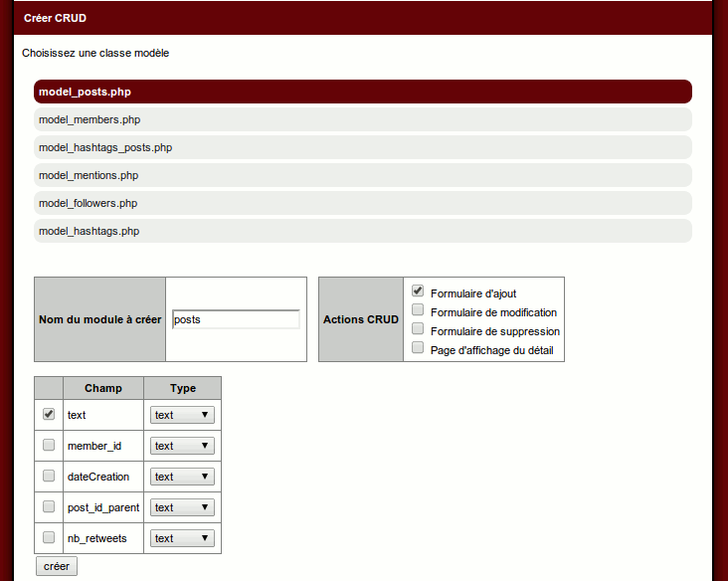Image resolution: width=728 pixels, height=581 pixels.
Task: Check the nb_retweets field checkbox
Action: [x=49, y=537]
